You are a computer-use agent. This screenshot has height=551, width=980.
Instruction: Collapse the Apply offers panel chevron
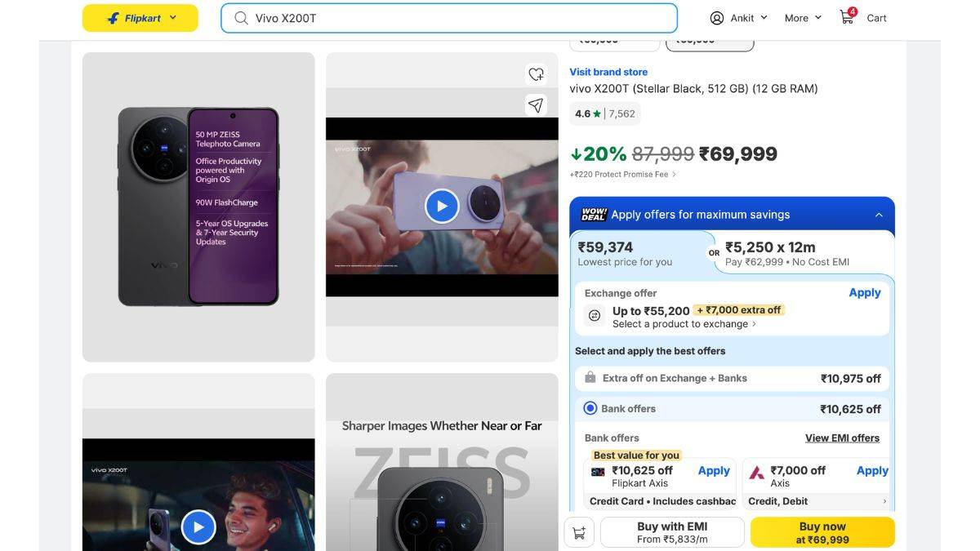click(879, 215)
